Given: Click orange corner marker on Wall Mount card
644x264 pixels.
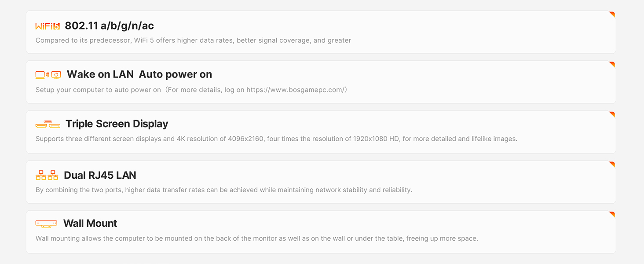Looking at the screenshot, I should (x=612, y=214).
